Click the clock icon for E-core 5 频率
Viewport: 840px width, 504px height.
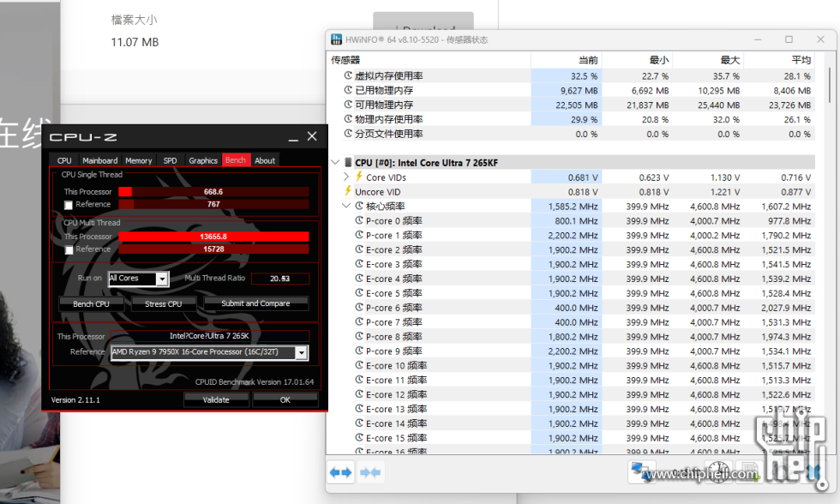359,292
